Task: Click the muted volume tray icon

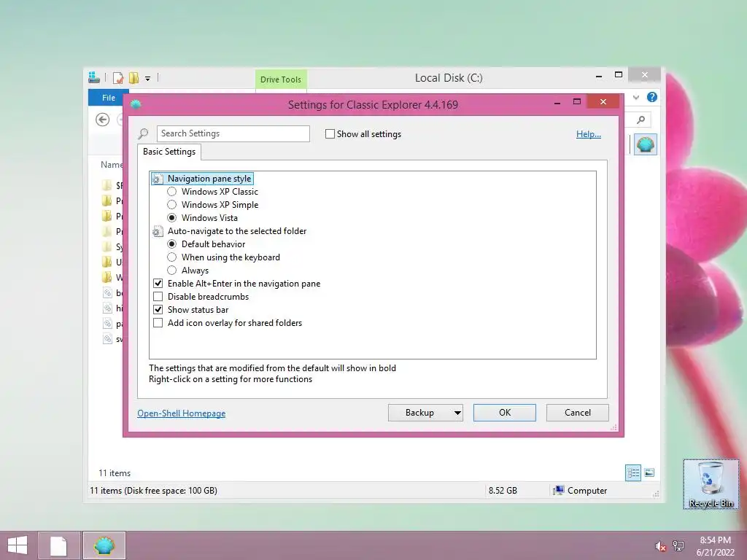Action: 660,546
